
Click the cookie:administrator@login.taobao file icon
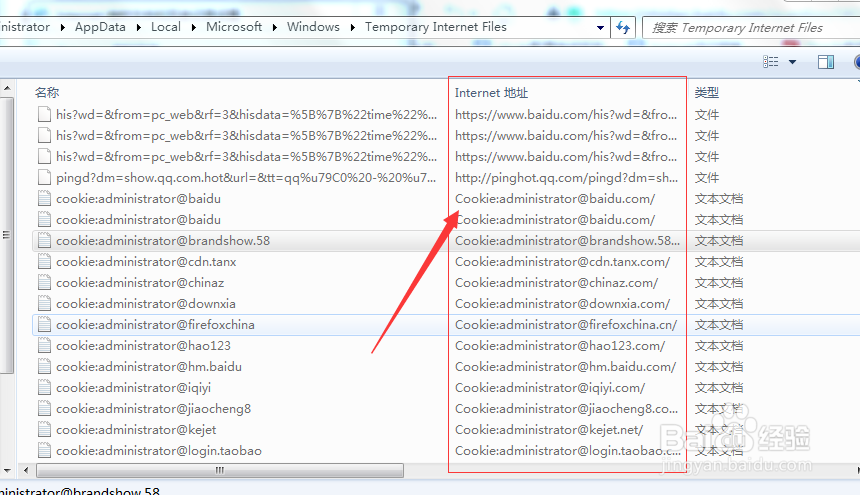pos(44,451)
